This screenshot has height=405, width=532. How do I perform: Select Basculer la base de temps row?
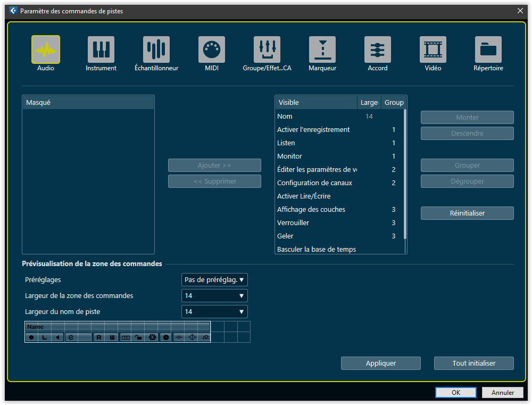339,249
